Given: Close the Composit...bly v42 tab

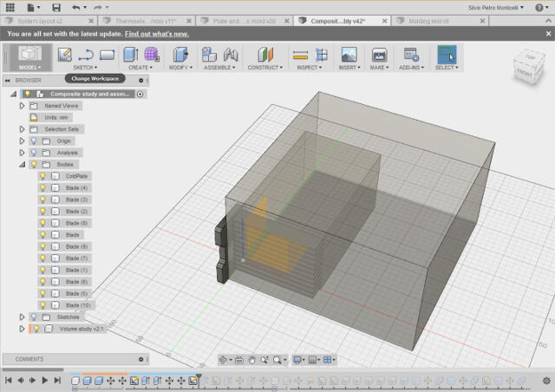Looking at the screenshot, I should coord(384,21).
